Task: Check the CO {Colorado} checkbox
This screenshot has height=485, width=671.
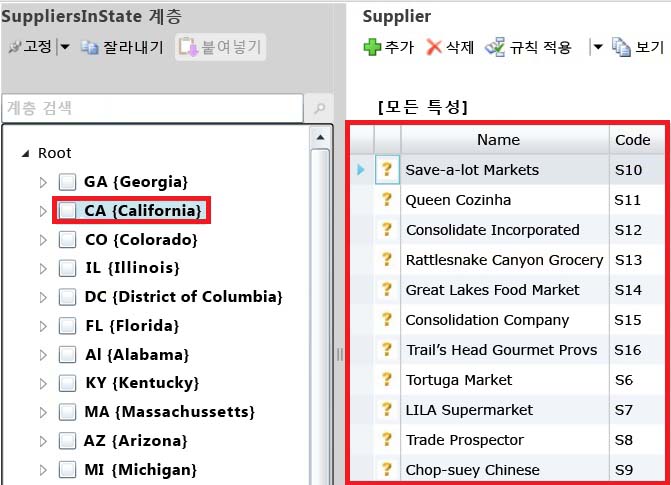Action: tap(67, 240)
